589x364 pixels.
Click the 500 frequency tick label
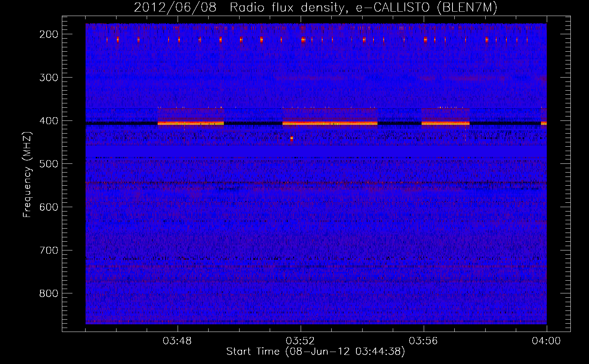pos(48,164)
